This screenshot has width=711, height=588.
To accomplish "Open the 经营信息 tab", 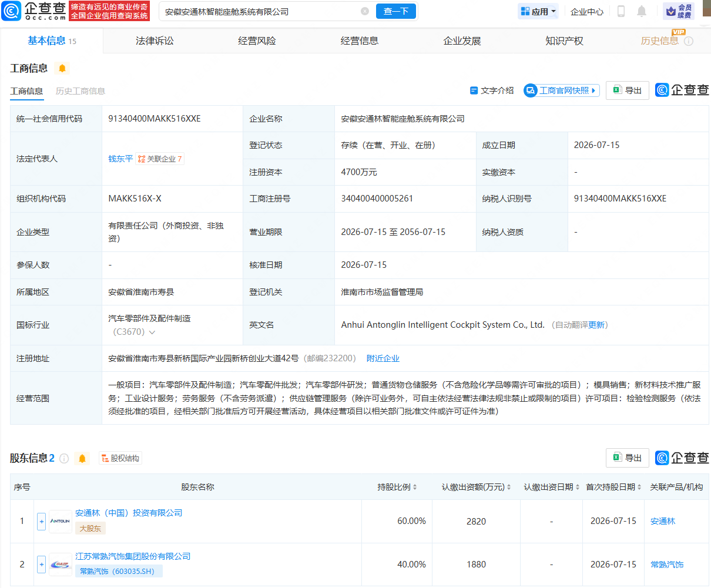I will click(360, 41).
